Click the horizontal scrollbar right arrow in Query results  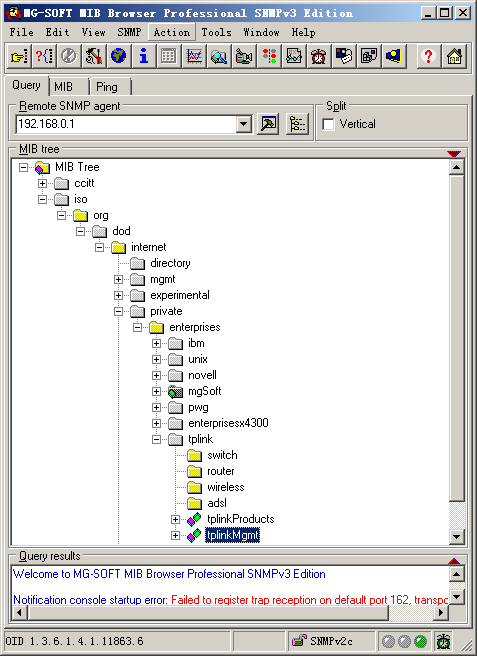coord(440,612)
